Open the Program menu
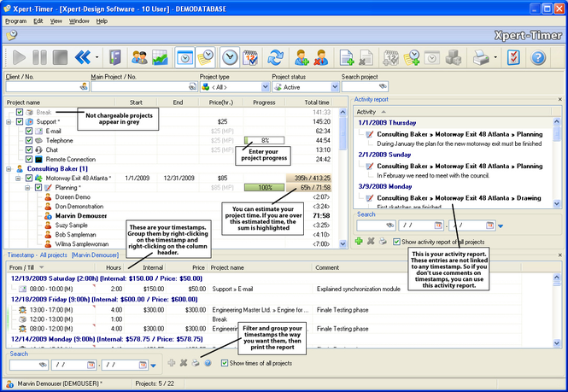 (15, 21)
